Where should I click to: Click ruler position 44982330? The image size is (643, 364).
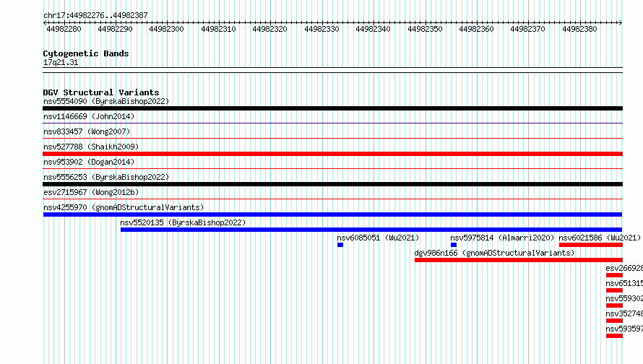[322, 29]
